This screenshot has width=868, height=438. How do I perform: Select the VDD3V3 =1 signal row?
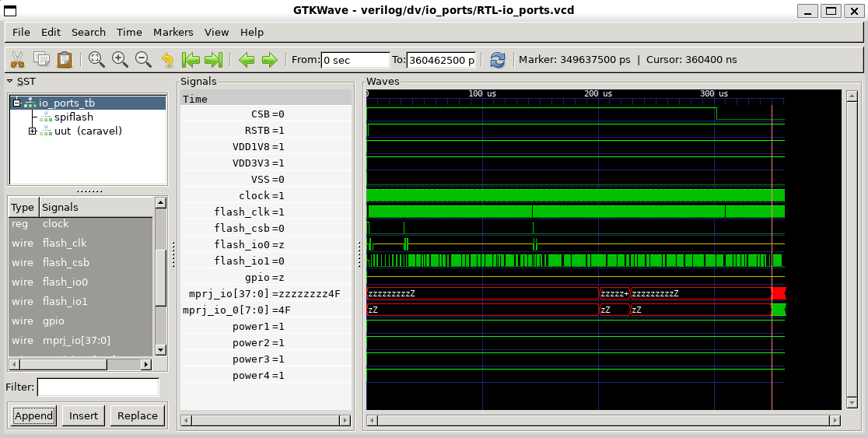(x=266, y=163)
